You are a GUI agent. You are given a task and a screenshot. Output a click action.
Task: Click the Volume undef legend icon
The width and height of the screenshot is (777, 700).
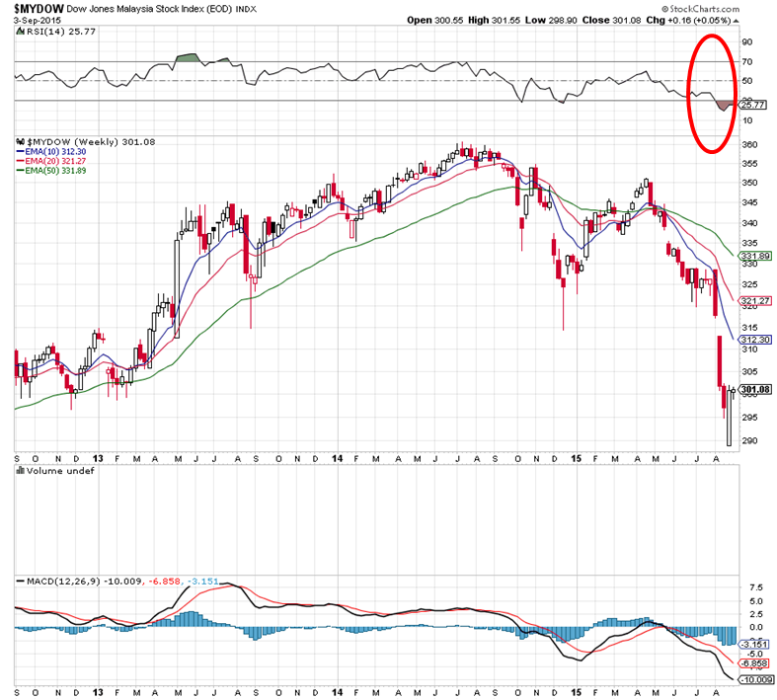(x=19, y=472)
